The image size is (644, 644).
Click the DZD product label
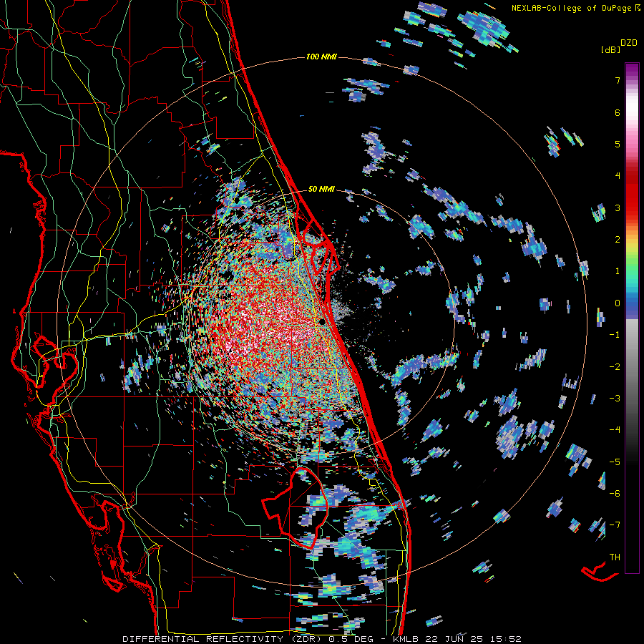click(629, 43)
